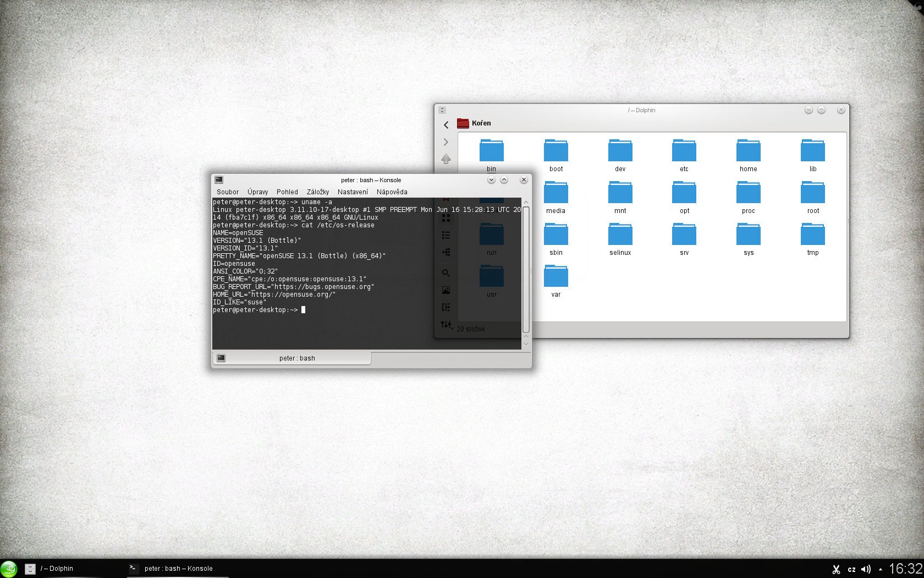
Task: Select the proc folder in Dolphin
Action: point(749,198)
